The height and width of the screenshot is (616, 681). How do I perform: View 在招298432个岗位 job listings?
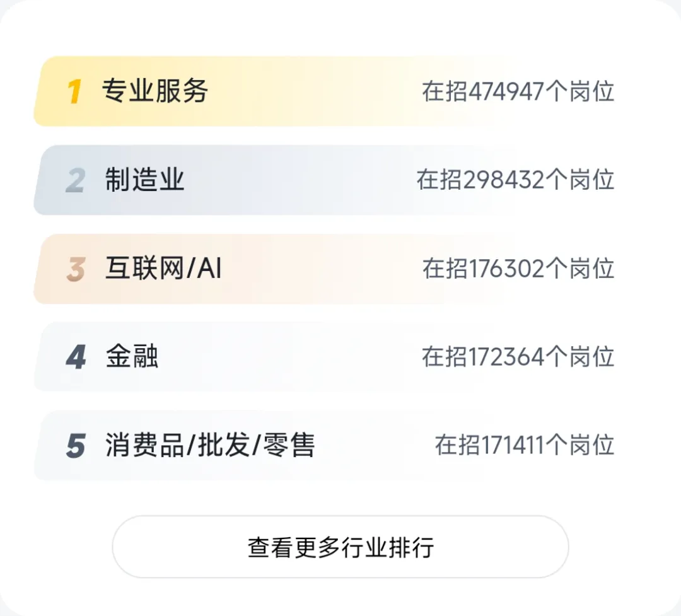(516, 180)
